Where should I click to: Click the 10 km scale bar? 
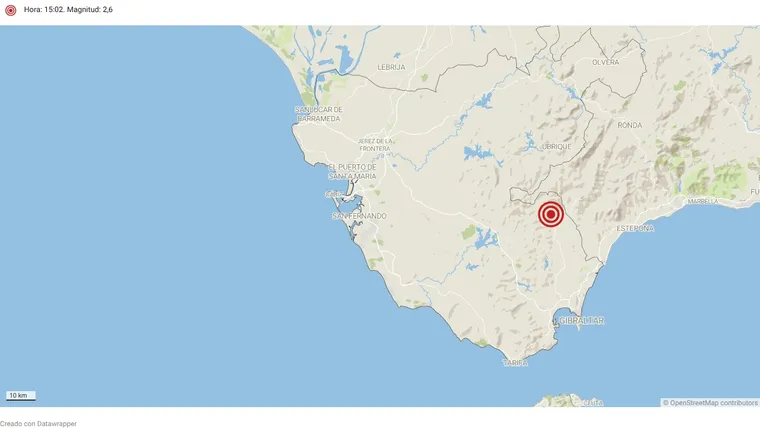[20, 396]
